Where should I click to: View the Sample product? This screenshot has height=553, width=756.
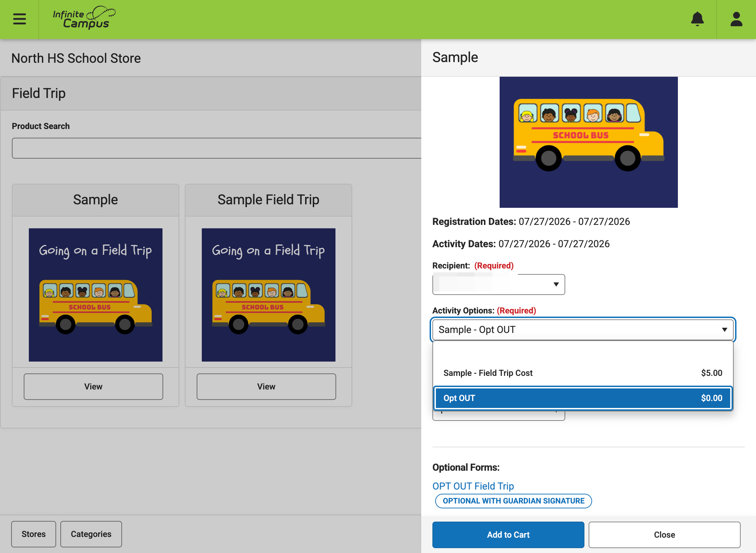(x=93, y=386)
